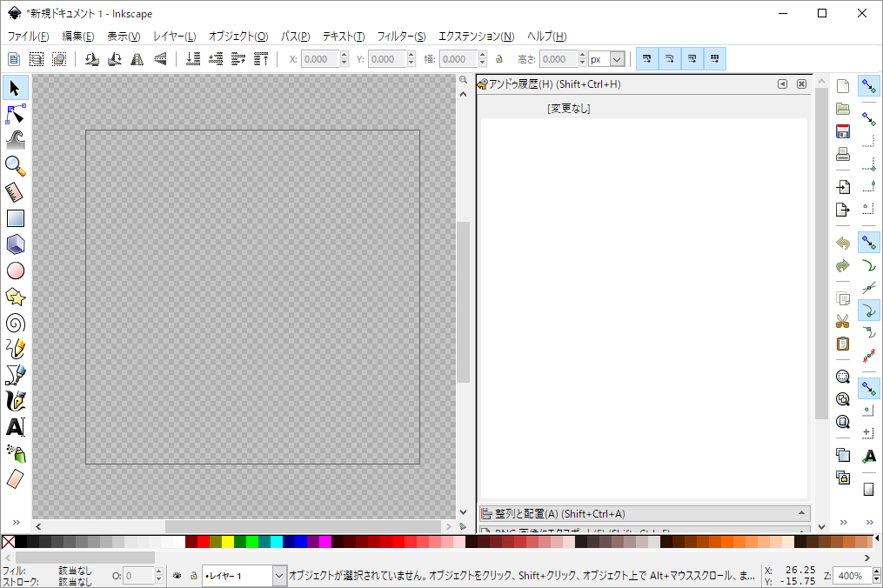
Task: Increase the X coordinate stepper
Action: pos(345,55)
